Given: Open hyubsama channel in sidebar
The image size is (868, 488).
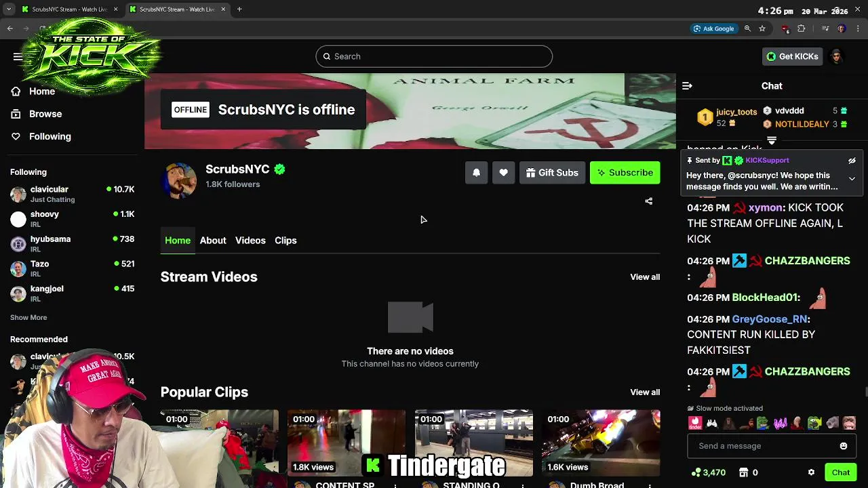Looking at the screenshot, I should 73,244.
